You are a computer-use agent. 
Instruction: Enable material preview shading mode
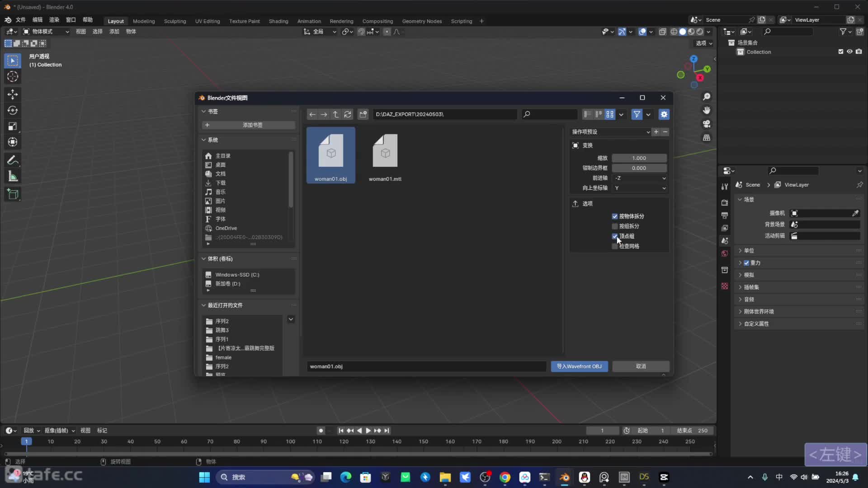(691, 32)
